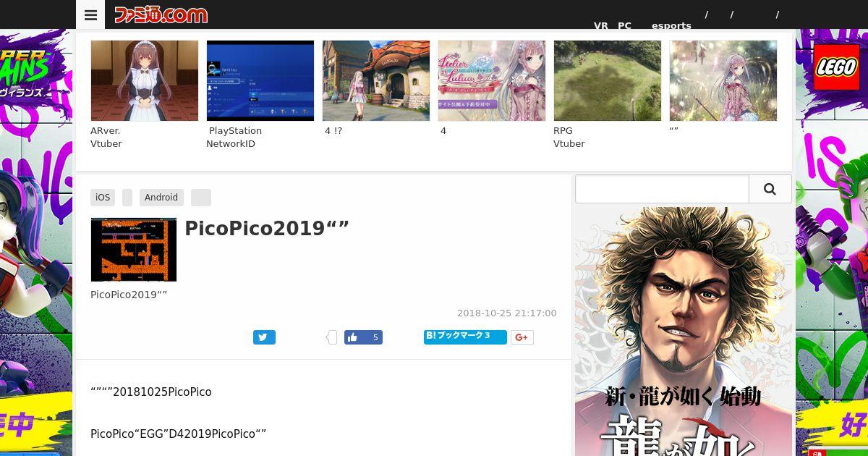
Task: Click the EGG D42019PicoPico paragraph
Action: [179, 434]
